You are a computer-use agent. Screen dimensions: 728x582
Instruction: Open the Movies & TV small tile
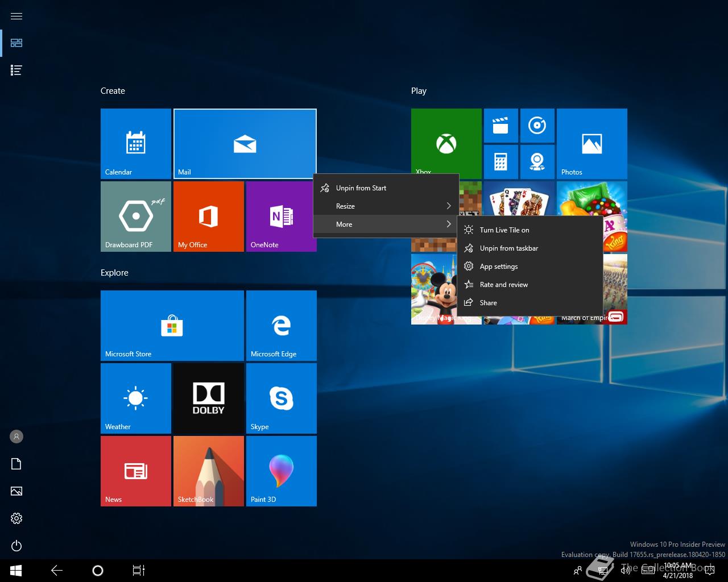(501, 126)
